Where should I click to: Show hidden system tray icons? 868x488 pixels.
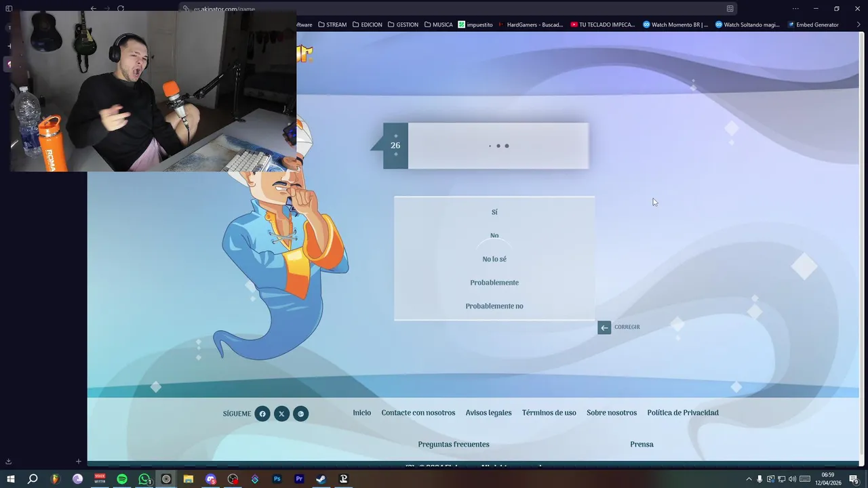[x=749, y=479]
